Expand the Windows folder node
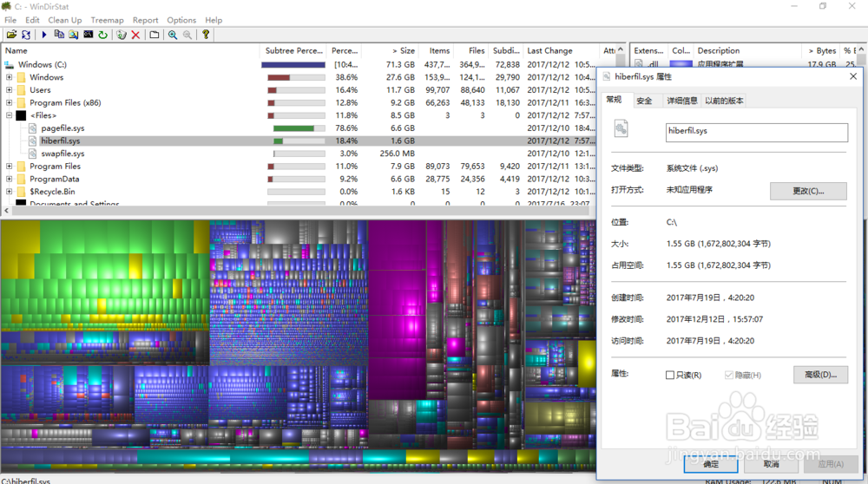Screen dimensions: 868x484 (x=9, y=77)
